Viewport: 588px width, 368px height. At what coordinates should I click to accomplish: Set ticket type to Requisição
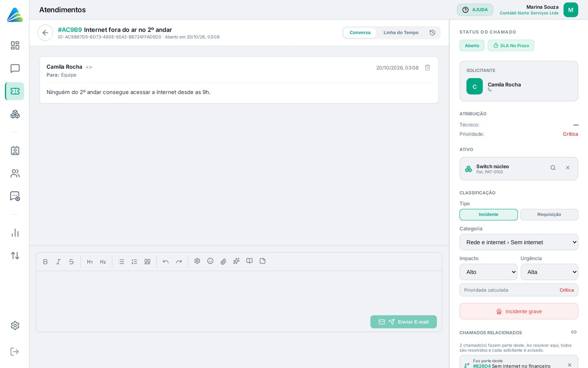point(549,214)
